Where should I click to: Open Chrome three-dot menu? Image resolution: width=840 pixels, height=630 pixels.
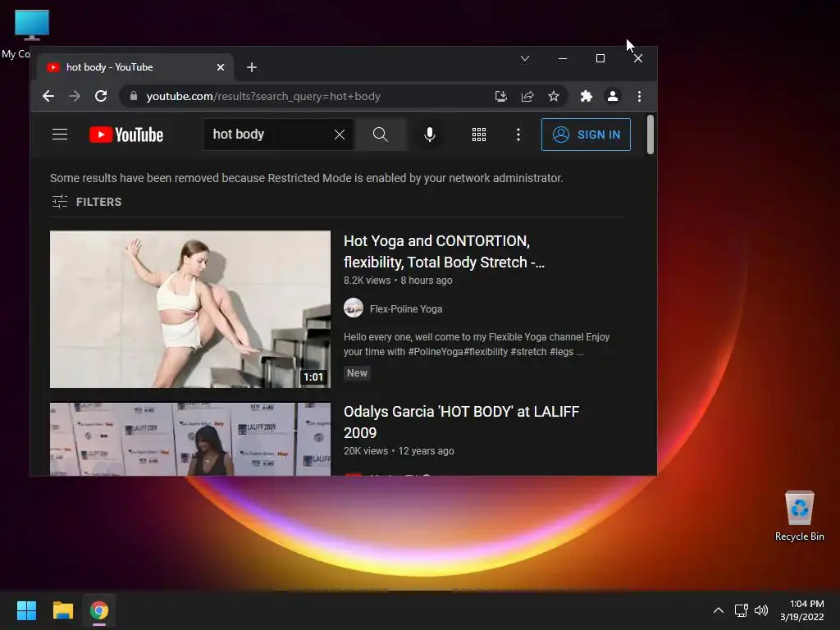coord(639,97)
